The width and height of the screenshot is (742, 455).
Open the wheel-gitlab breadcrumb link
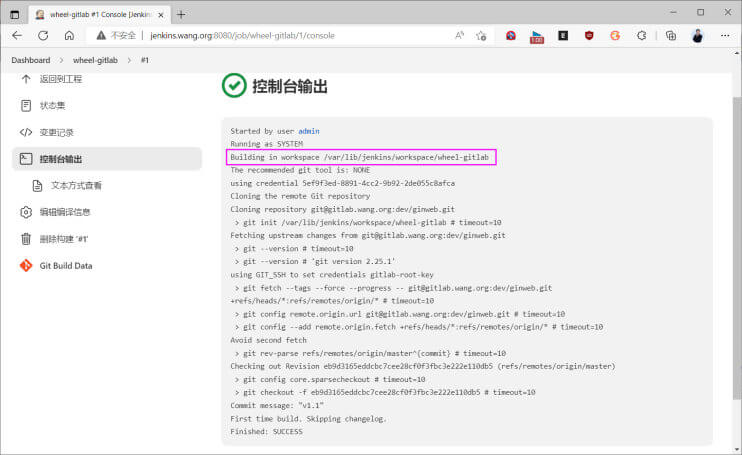(x=95, y=60)
